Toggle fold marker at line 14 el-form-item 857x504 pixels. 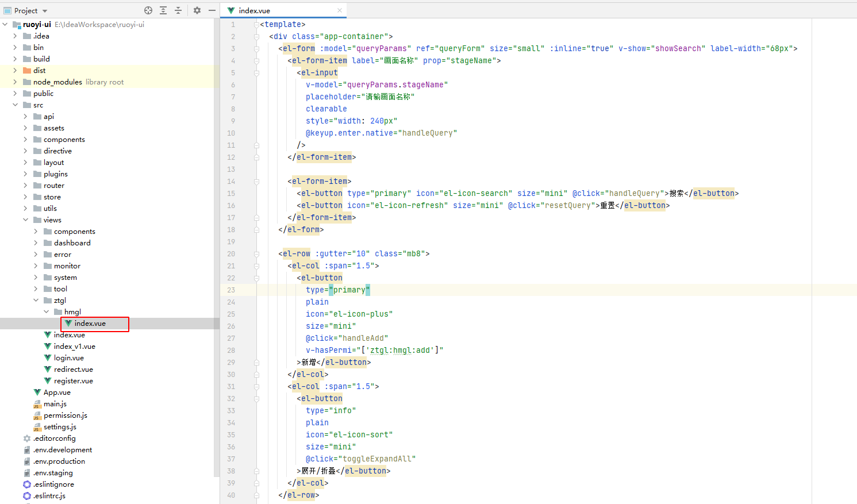256,181
